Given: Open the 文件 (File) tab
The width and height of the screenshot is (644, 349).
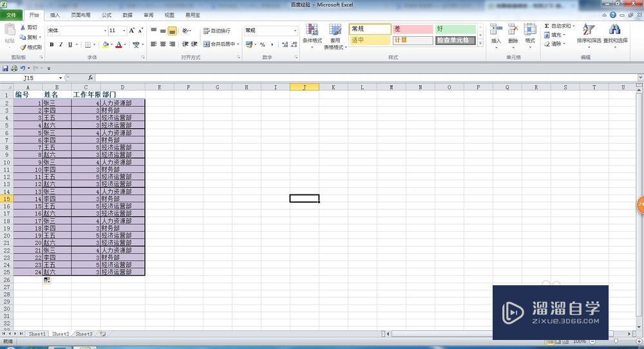Looking at the screenshot, I should (x=12, y=15).
